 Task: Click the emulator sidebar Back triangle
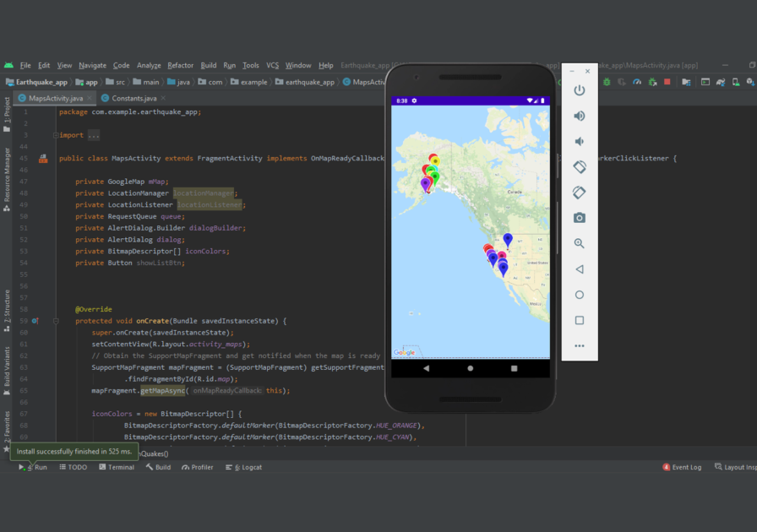pos(580,269)
